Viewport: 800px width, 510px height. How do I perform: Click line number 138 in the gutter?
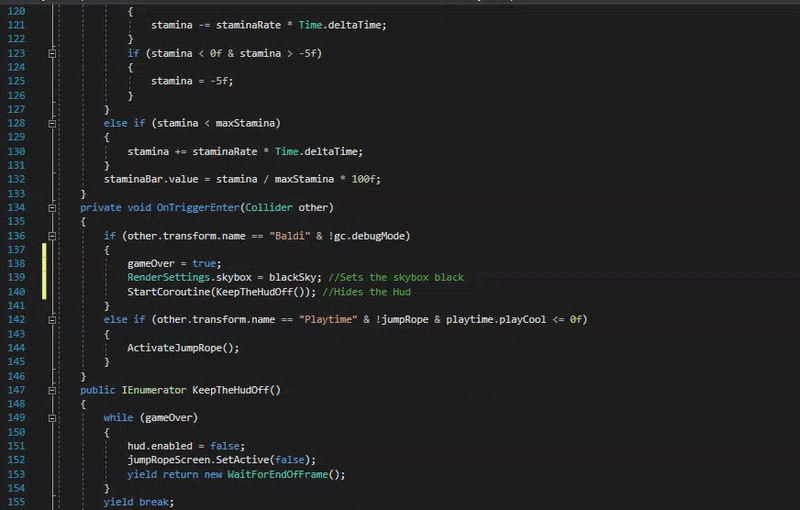[16, 264]
